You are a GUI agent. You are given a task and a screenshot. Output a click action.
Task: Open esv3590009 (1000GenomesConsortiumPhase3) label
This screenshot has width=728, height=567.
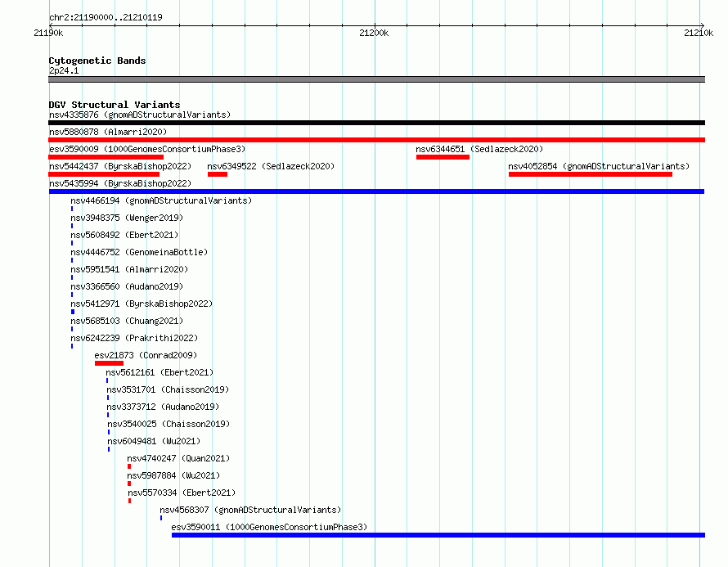147,149
